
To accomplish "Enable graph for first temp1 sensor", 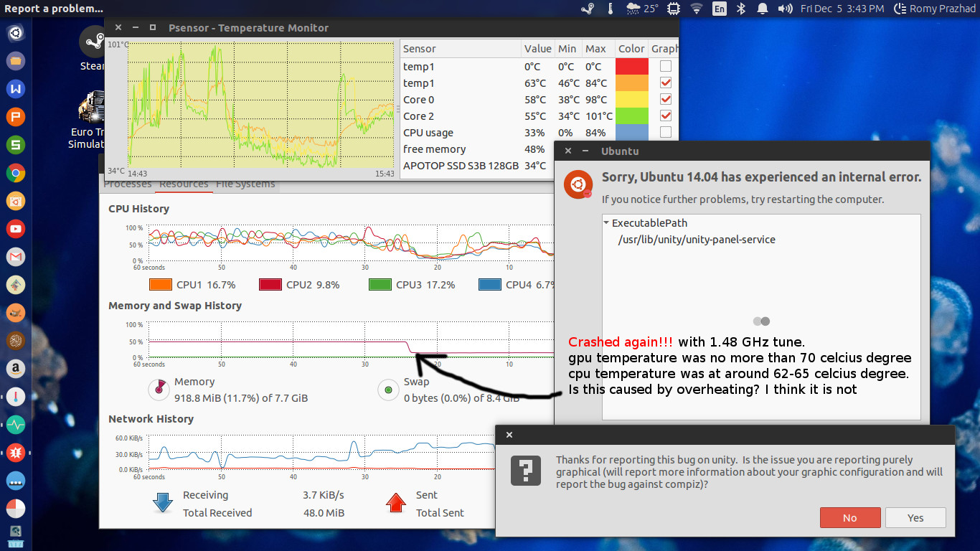I will pyautogui.click(x=666, y=67).
